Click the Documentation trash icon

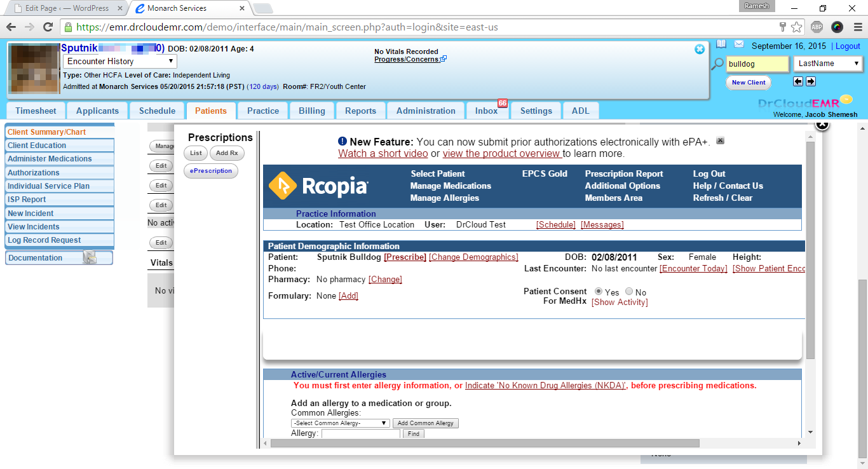point(90,257)
